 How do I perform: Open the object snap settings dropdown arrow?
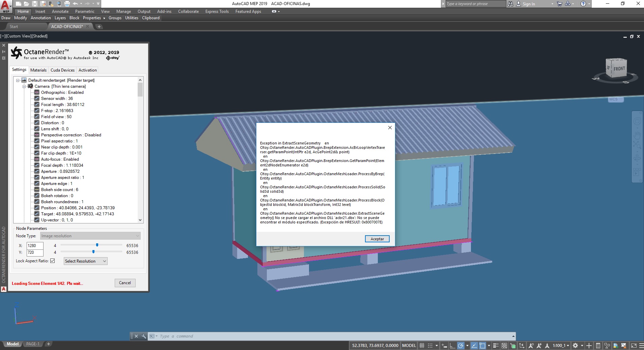489,345
